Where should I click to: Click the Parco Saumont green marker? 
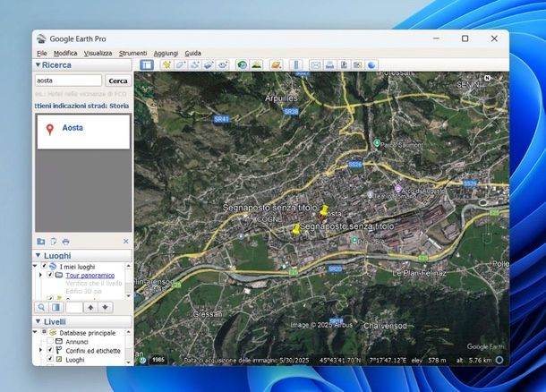[377, 143]
